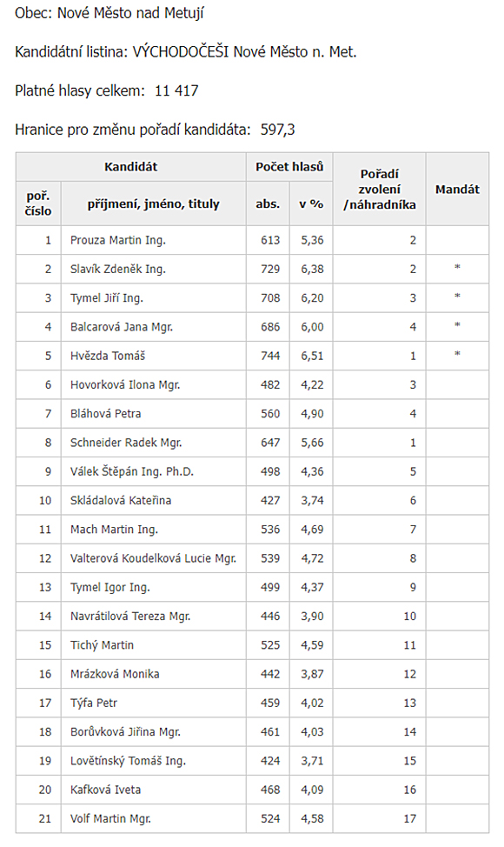Click the Mandát column header
The height and width of the screenshot is (847, 504).
[457, 189]
